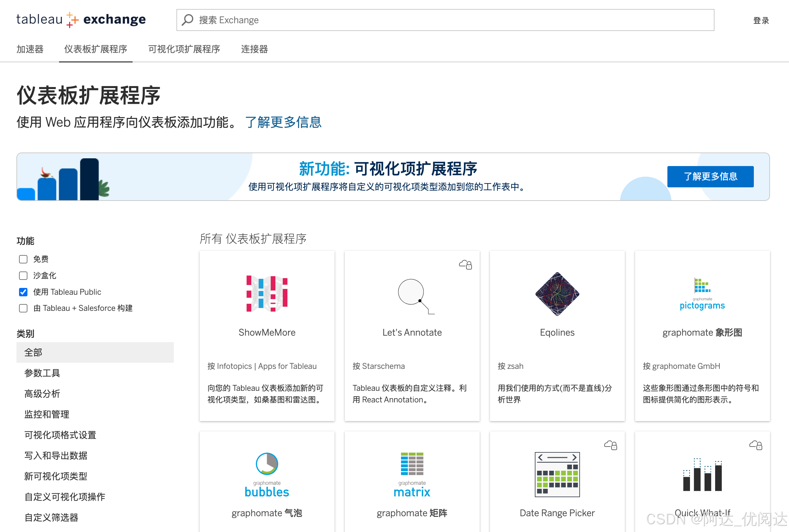789x532 pixels.
Task: Open the Quick What-If bar chart icon
Action: (x=702, y=475)
